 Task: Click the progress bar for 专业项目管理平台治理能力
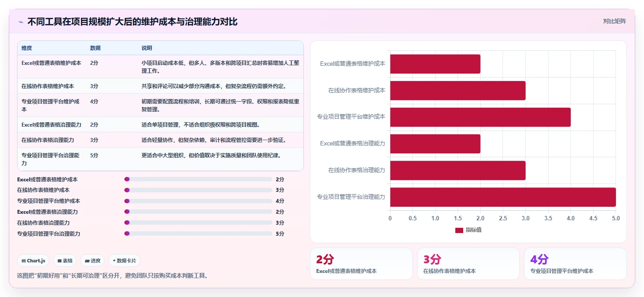(x=198, y=233)
